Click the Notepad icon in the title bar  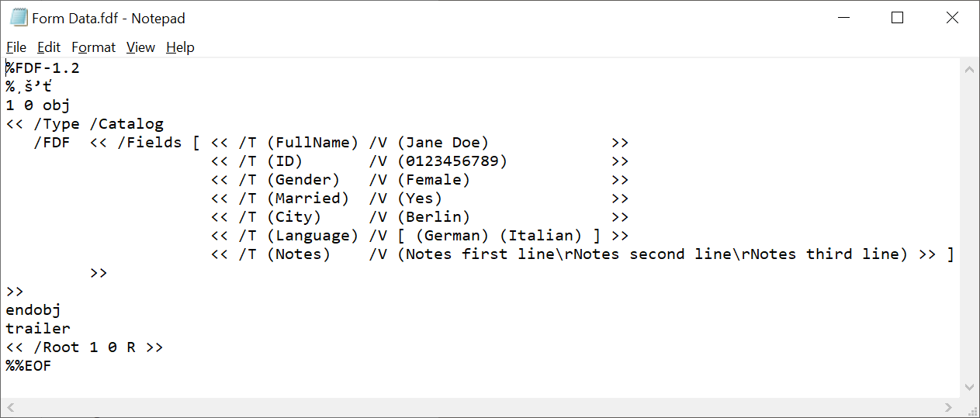click(x=18, y=18)
